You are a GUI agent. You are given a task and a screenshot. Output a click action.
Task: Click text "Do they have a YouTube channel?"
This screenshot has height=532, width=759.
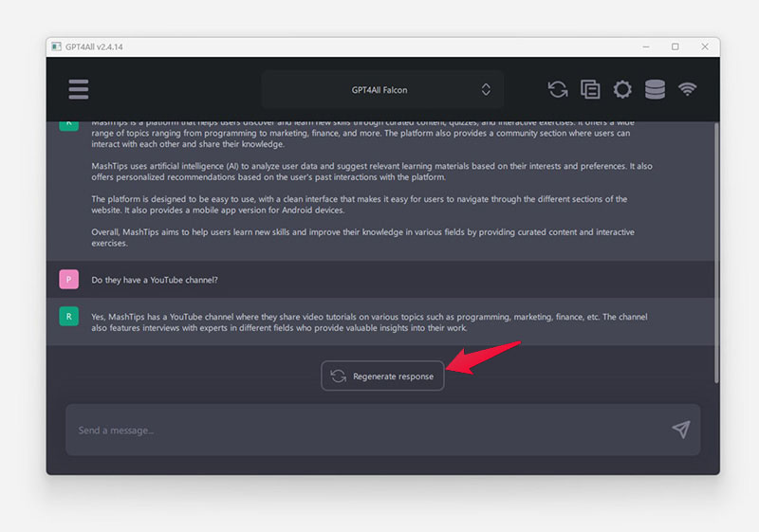[155, 280]
